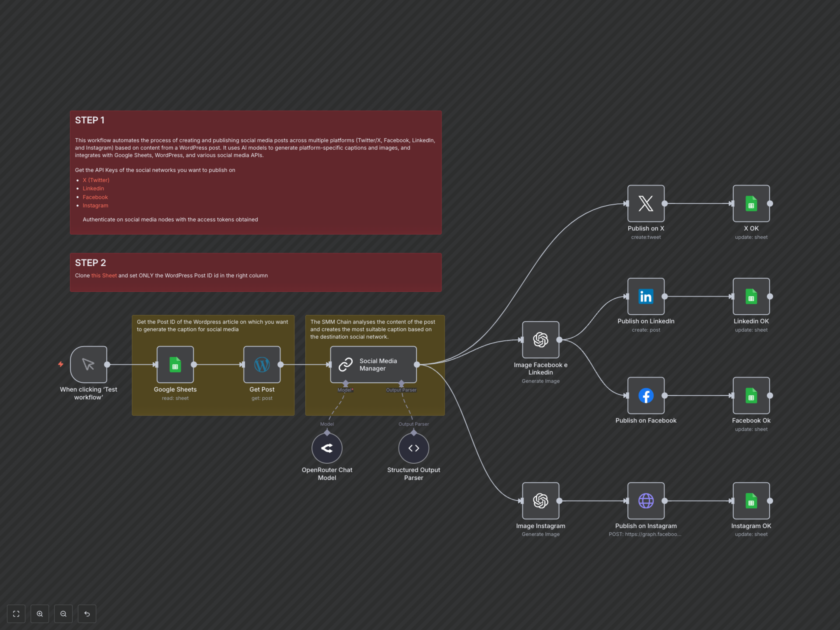Image resolution: width=840 pixels, height=630 pixels.
Task: Zoom out of the workflow canvas
Action: pyautogui.click(x=63, y=614)
